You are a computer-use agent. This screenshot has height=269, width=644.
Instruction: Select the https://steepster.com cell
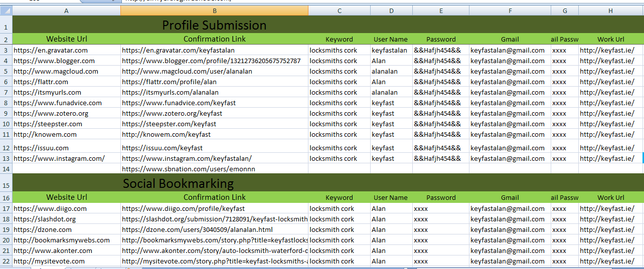click(x=67, y=124)
